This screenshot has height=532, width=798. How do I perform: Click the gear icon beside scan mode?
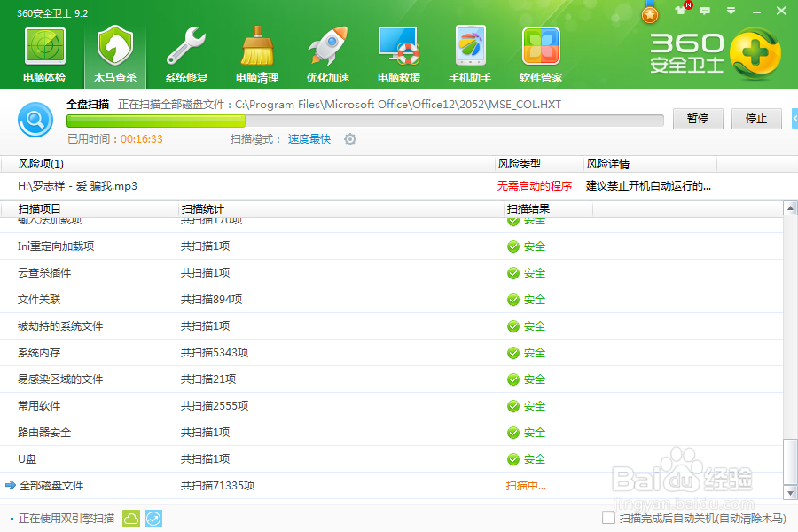350,139
